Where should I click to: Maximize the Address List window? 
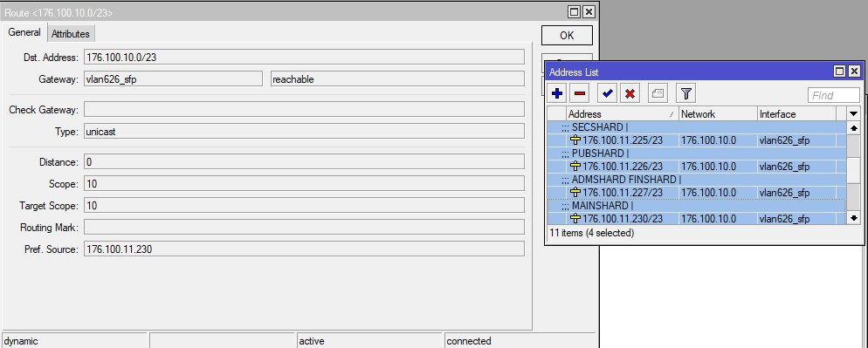(x=840, y=72)
